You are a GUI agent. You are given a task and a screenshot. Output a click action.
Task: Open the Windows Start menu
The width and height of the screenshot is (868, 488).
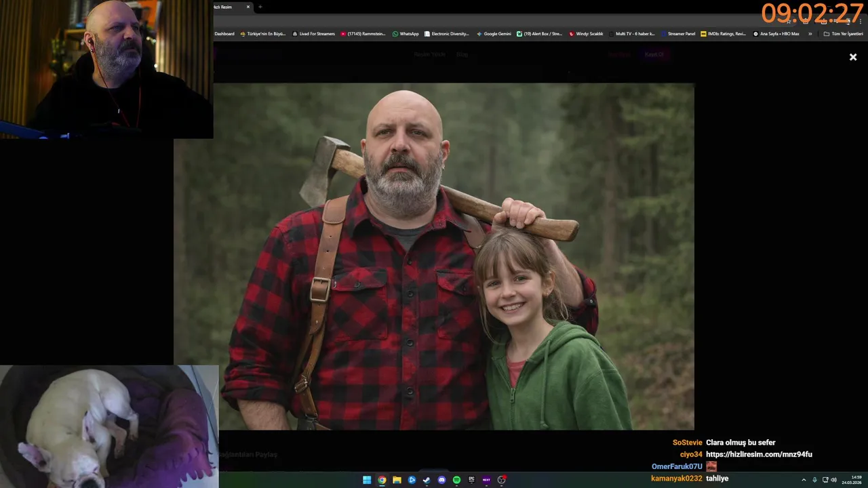367,480
